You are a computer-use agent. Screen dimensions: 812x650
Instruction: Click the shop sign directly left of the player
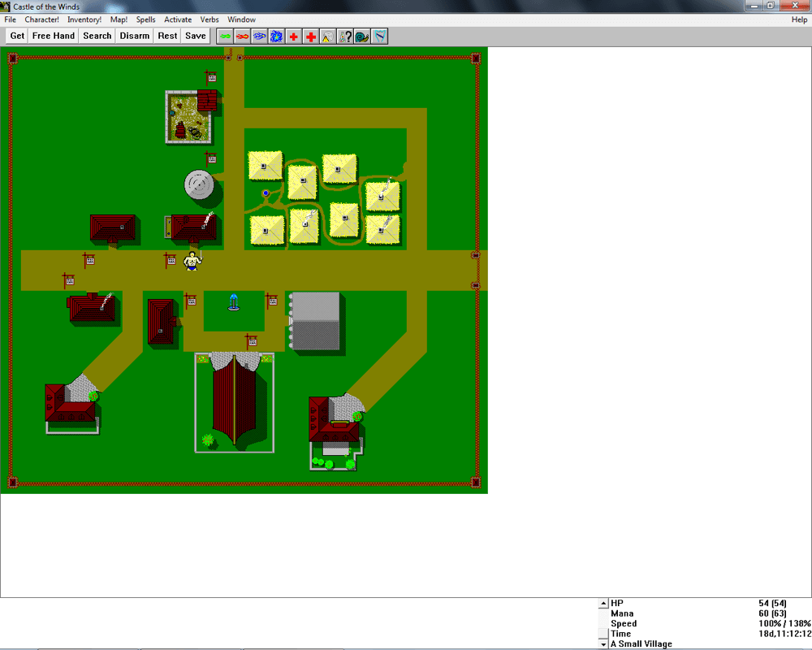pyautogui.click(x=170, y=260)
